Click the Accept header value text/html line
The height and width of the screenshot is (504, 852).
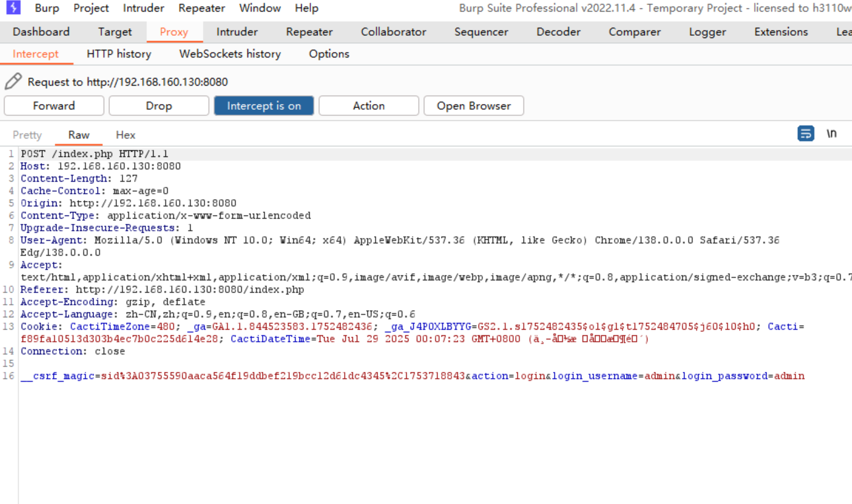[435, 277]
